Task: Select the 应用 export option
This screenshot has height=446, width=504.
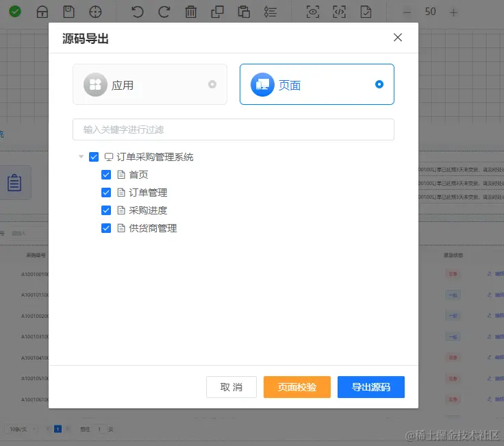Action: pyautogui.click(x=150, y=84)
